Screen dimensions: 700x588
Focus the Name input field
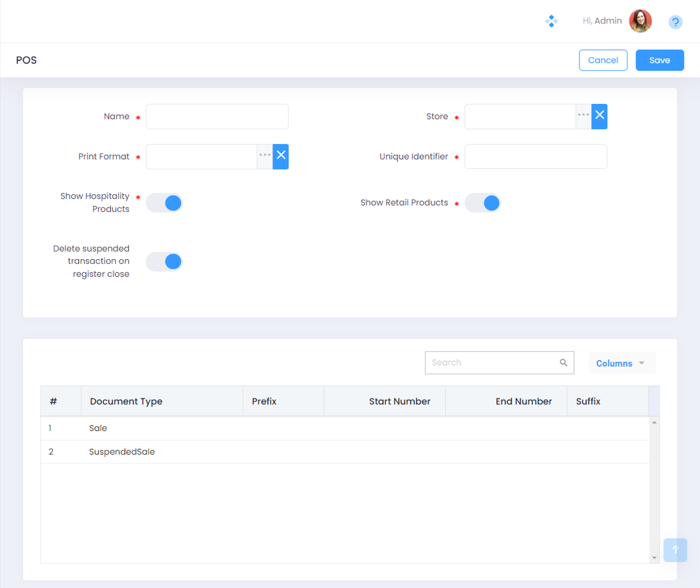217,116
